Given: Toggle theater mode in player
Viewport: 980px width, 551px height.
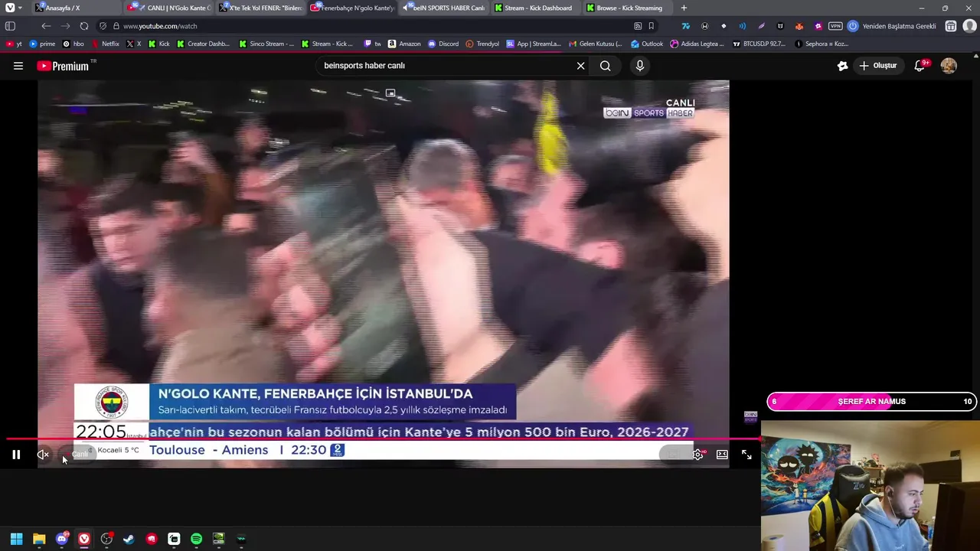Looking at the screenshot, I should pyautogui.click(x=722, y=455).
